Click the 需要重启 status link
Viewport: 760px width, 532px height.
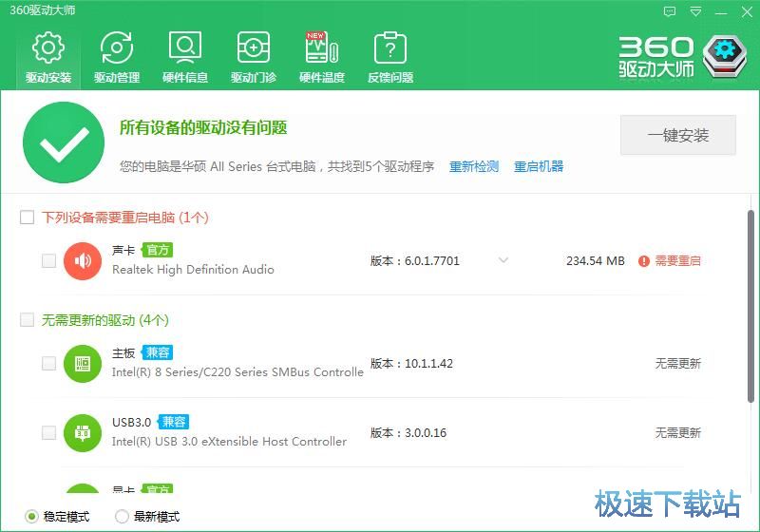pos(677,261)
